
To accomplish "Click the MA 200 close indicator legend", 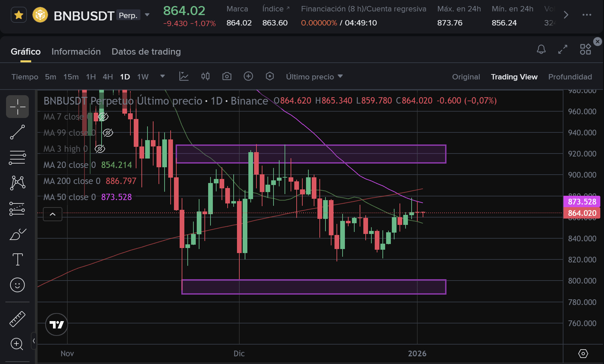I will point(90,181).
